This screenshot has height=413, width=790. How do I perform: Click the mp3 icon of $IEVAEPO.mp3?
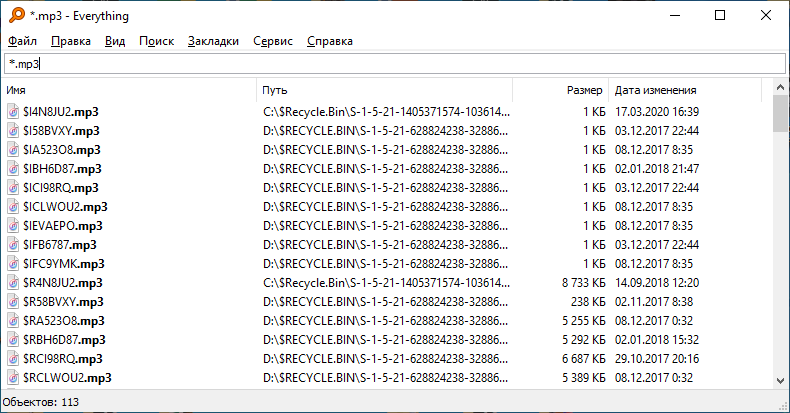coord(13,226)
